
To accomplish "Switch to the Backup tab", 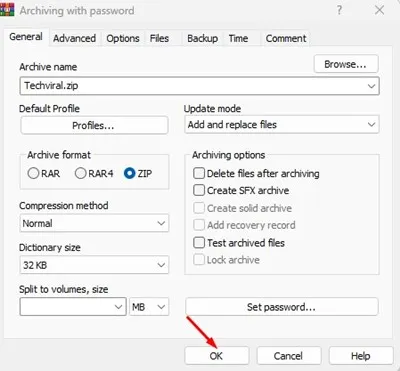I will pyautogui.click(x=202, y=38).
